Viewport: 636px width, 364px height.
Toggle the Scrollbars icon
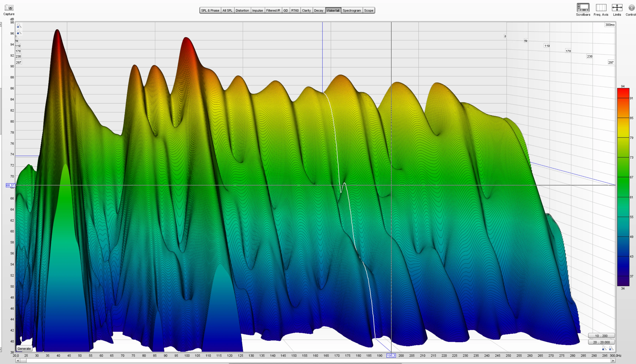[x=583, y=8]
